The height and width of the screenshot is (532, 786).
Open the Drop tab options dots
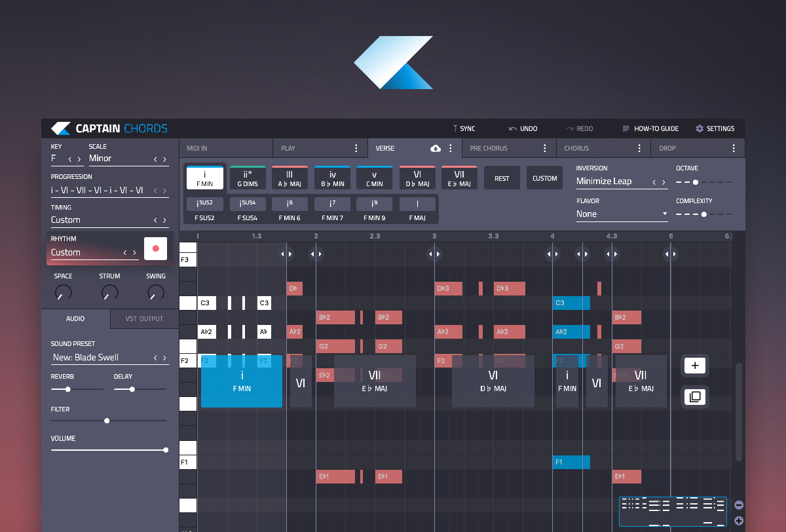(x=734, y=148)
